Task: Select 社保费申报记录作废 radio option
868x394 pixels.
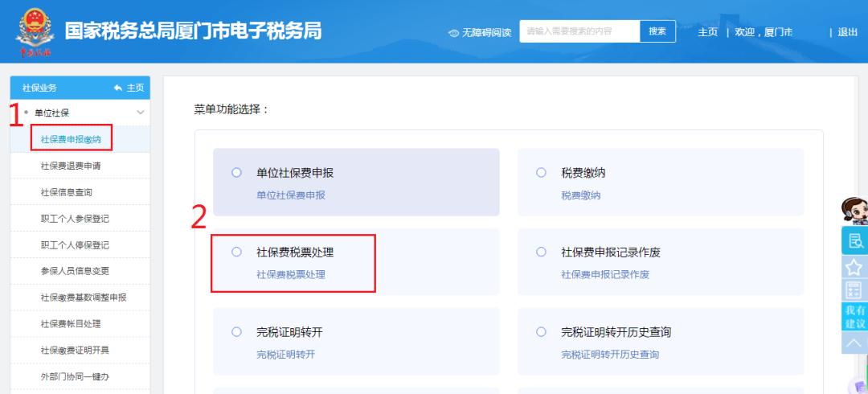Action: coord(541,252)
